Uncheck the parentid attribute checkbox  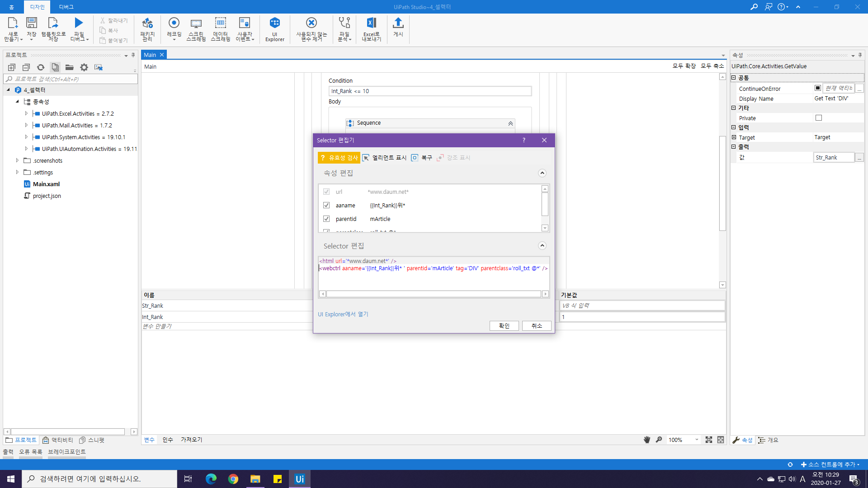326,219
